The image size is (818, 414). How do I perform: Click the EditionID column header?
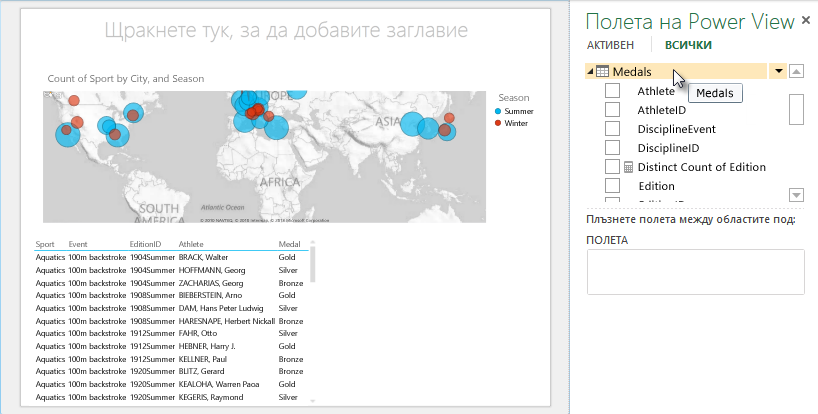point(146,244)
